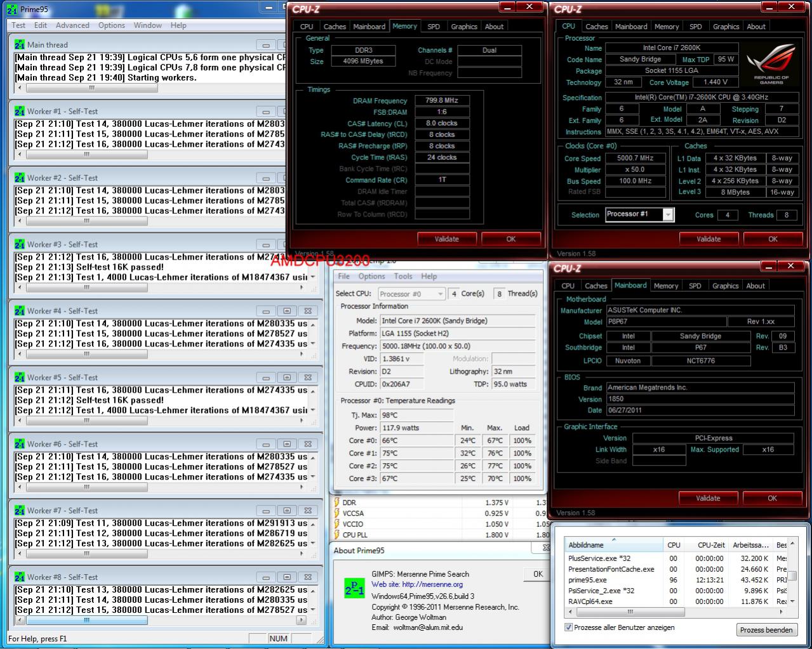Click the Worker #4 window icon
The width and height of the screenshot is (812, 649).
tap(20, 311)
